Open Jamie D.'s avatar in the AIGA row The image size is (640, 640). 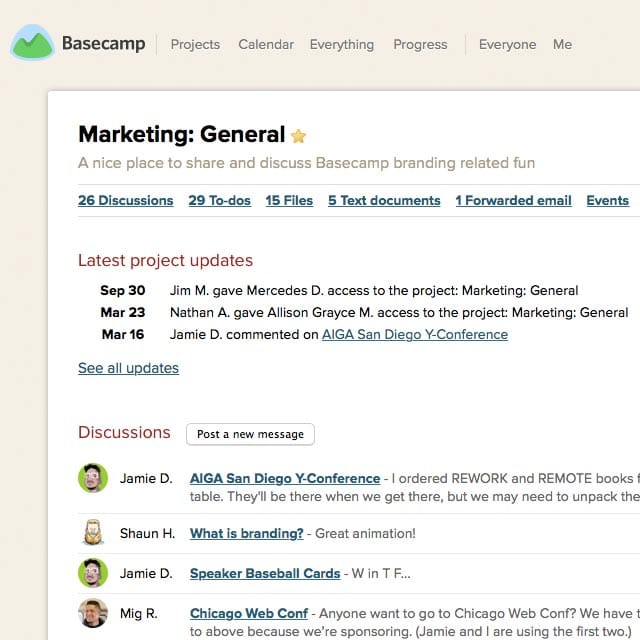pos(93,478)
